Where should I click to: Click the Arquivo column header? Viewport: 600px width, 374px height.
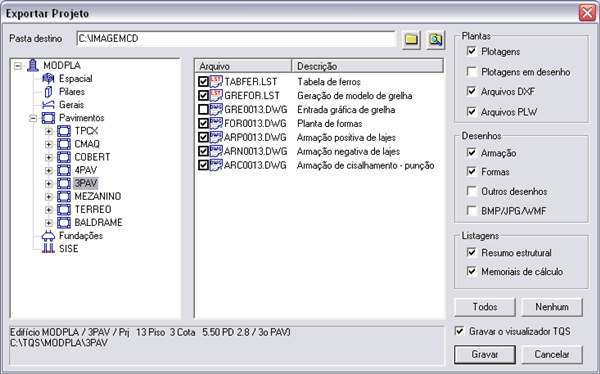click(244, 66)
